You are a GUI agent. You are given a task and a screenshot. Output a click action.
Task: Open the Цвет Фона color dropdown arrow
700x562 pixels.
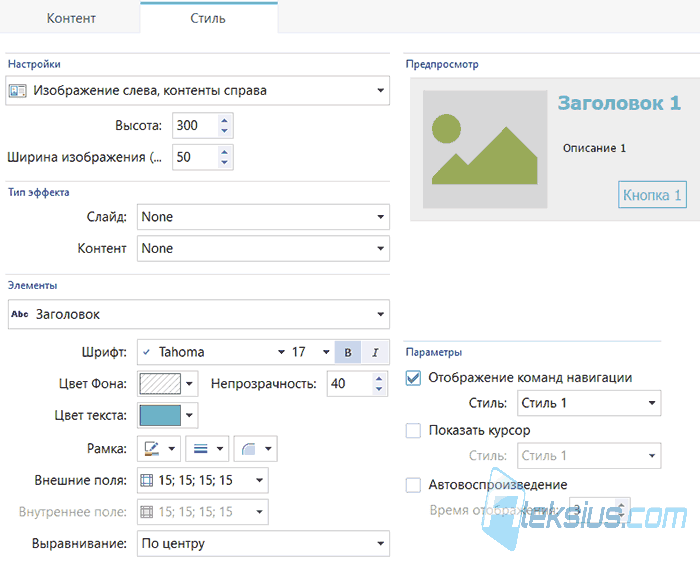coord(189,384)
